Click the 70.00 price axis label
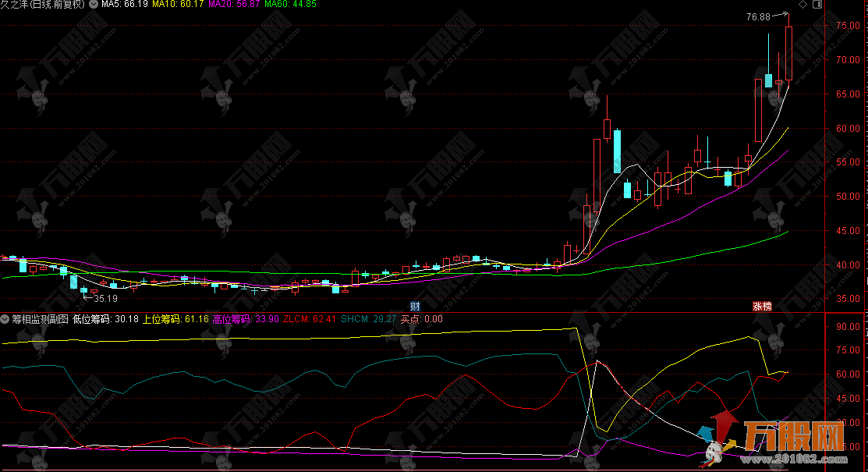The image size is (868, 472). [848, 60]
